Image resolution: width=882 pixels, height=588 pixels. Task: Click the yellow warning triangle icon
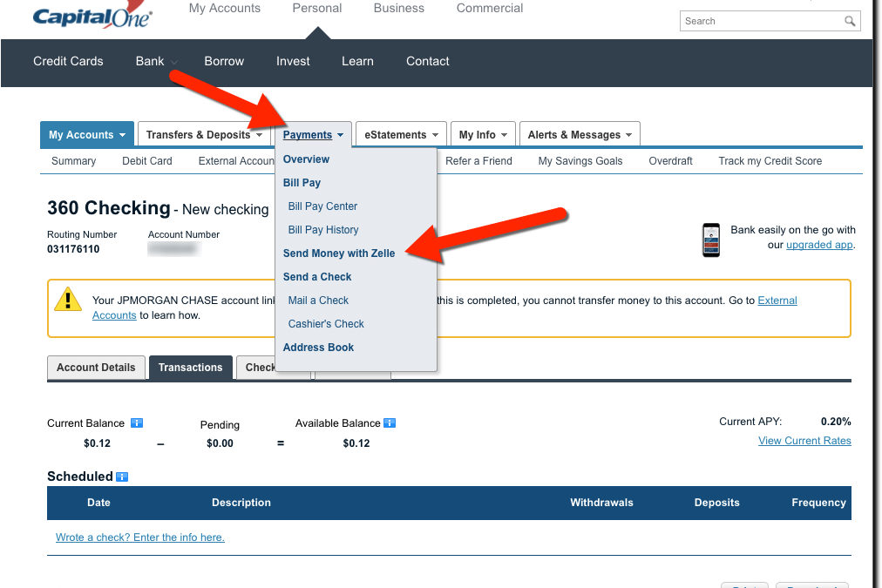pos(68,300)
